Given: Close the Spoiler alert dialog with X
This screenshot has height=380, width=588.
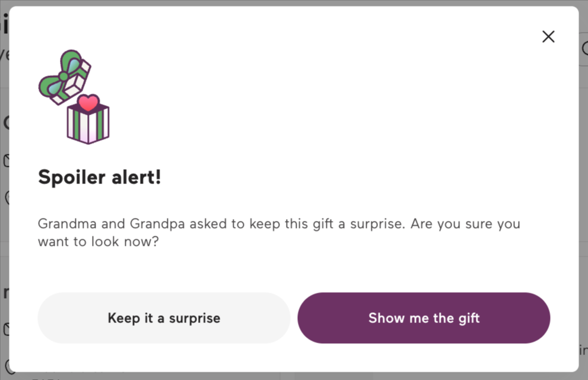Looking at the screenshot, I should 548,36.
